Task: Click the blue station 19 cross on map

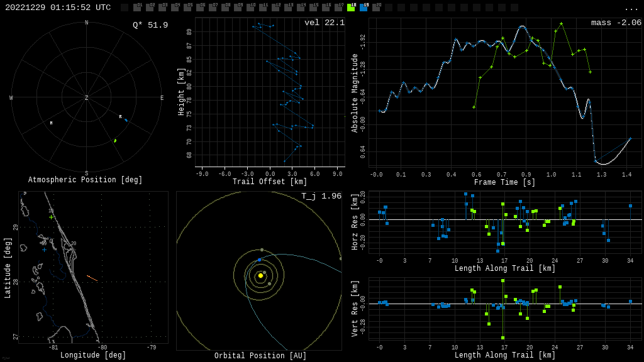Action: (x=44, y=250)
